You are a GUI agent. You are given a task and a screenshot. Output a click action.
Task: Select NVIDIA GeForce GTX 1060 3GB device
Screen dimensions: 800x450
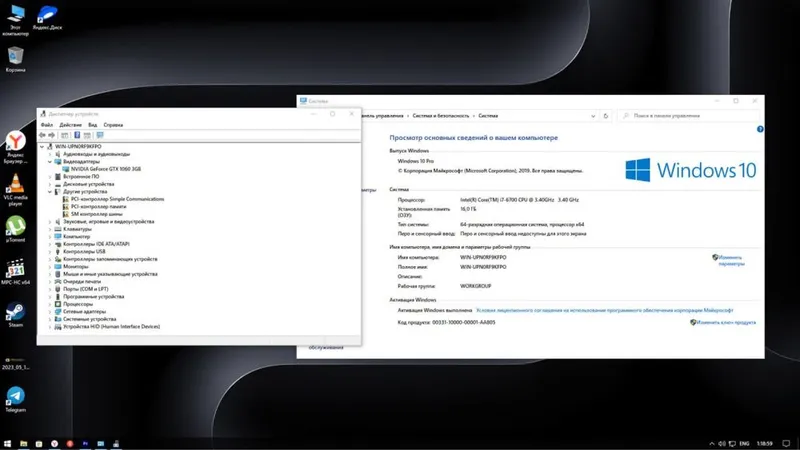tap(106, 169)
